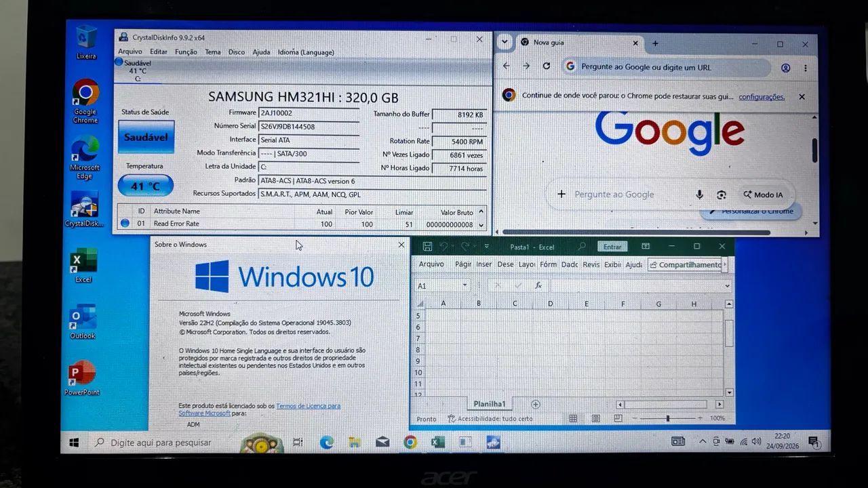868x488 pixels.
Task: Open the Arquivo tab in Excel
Action: pyautogui.click(x=431, y=264)
